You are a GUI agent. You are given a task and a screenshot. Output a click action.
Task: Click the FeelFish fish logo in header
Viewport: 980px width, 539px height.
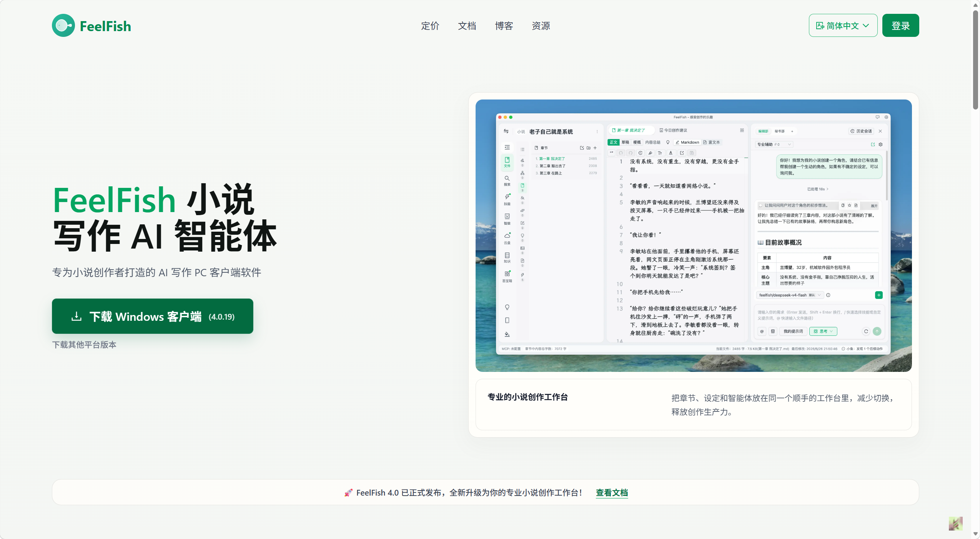[x=63, y=26]
